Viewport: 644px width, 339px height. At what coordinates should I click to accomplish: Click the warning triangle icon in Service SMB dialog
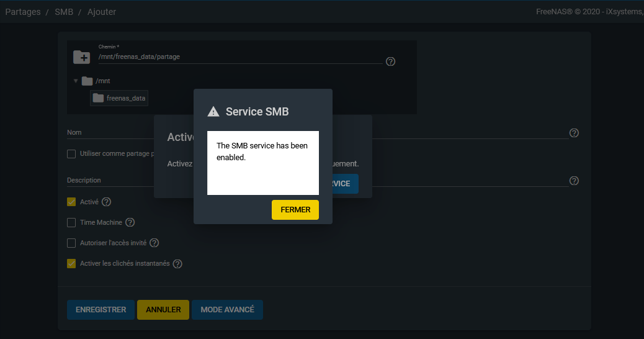[213, 112]
